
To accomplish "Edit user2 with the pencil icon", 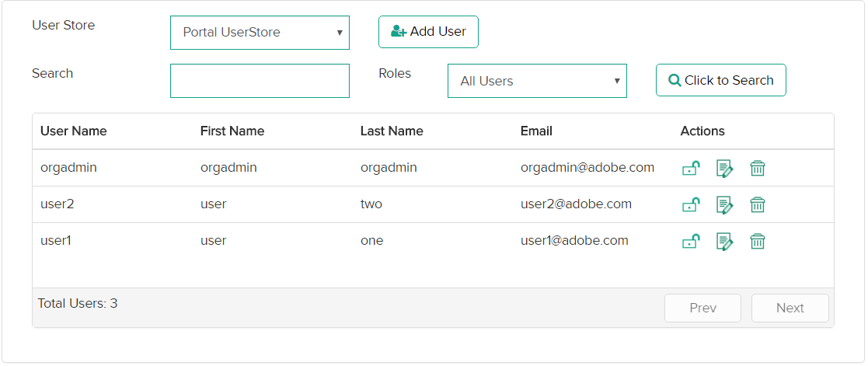I will [x=724, y=204].
